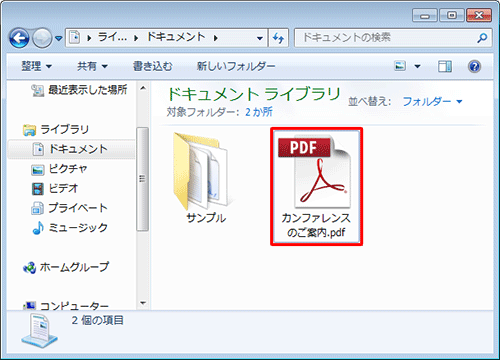Select the ライ... breadcrumb segment

click(x=112, y=37)
